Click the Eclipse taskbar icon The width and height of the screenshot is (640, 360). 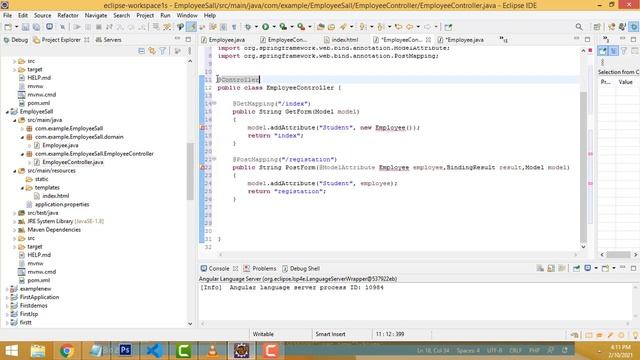[x=242, y=350]
